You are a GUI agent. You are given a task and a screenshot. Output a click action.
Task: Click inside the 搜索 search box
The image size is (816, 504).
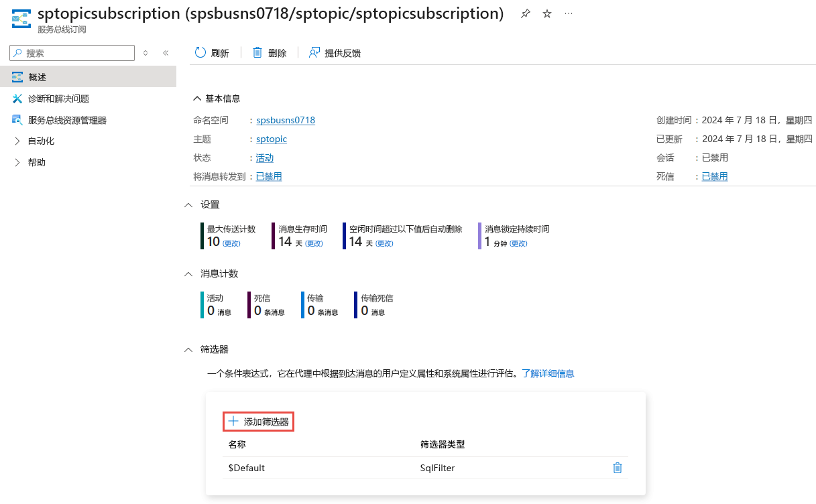[72, 53]
